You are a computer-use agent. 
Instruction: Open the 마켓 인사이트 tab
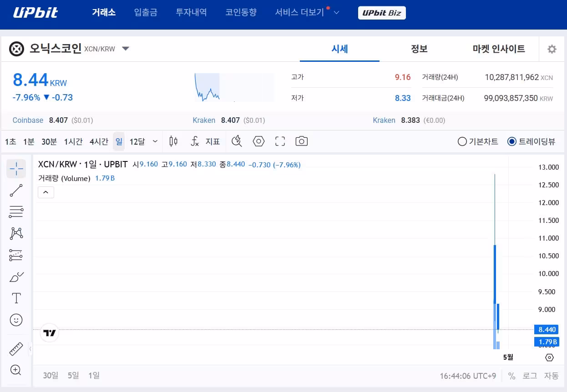(x=498, y=49)
